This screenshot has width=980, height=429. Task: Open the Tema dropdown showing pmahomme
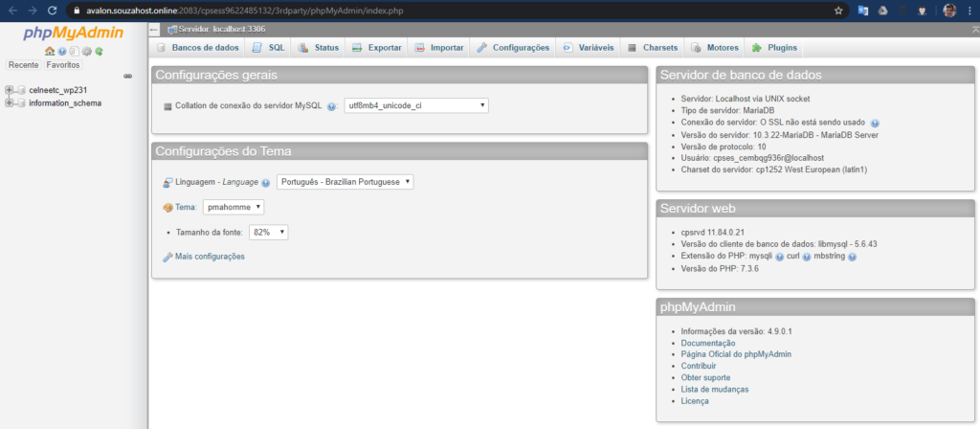point(234,207)
